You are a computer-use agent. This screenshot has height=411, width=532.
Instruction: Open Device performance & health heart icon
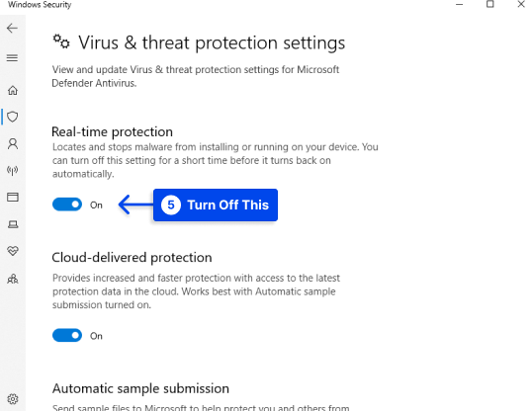pyautogui.click(x=13, y=251)
